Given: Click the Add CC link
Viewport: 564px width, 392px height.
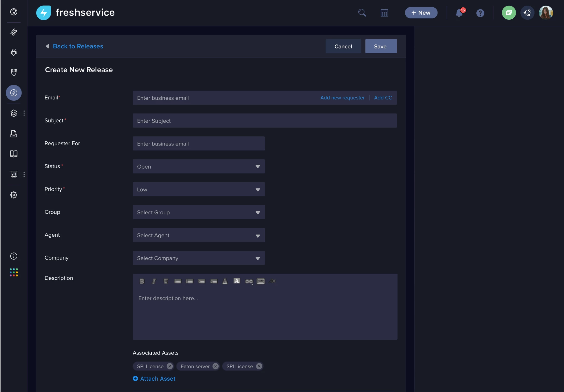Looking at the screenshot, I should (383, 98).
